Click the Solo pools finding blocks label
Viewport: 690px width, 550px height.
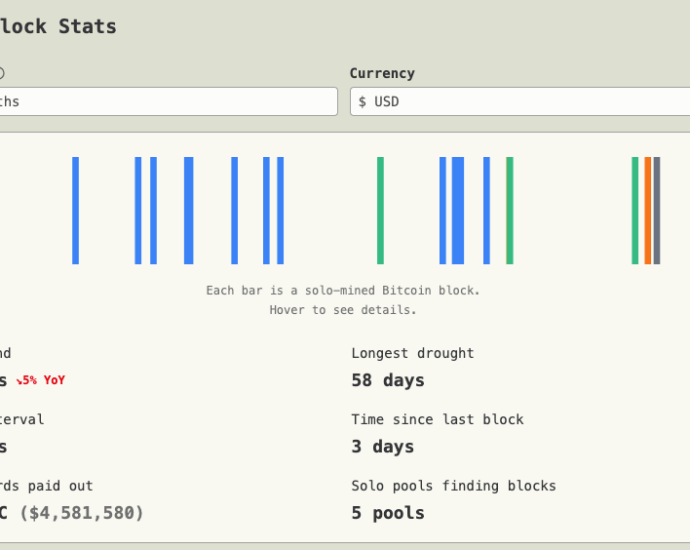(453, 486)
